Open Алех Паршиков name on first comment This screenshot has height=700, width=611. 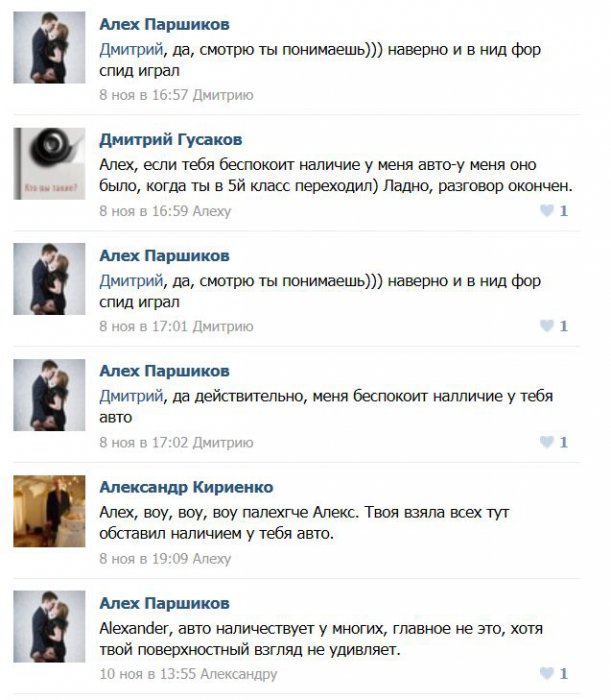pos(164,24)
